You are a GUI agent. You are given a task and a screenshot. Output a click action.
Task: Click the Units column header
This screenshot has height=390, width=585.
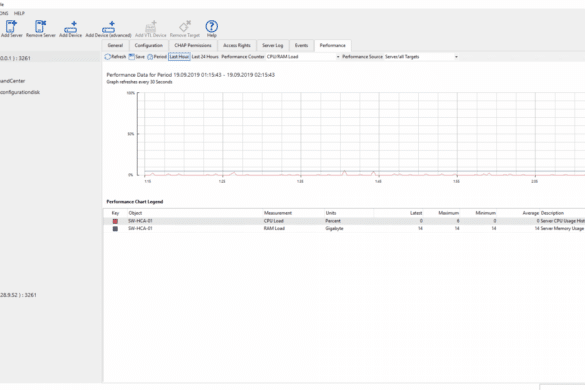click(348, 213)
